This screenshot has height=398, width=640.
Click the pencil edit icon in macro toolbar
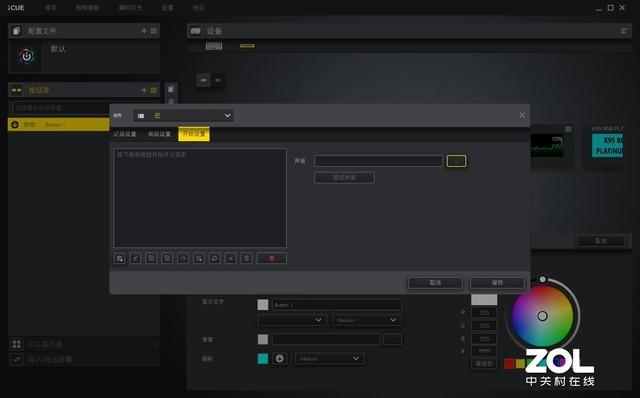point(136,258)
